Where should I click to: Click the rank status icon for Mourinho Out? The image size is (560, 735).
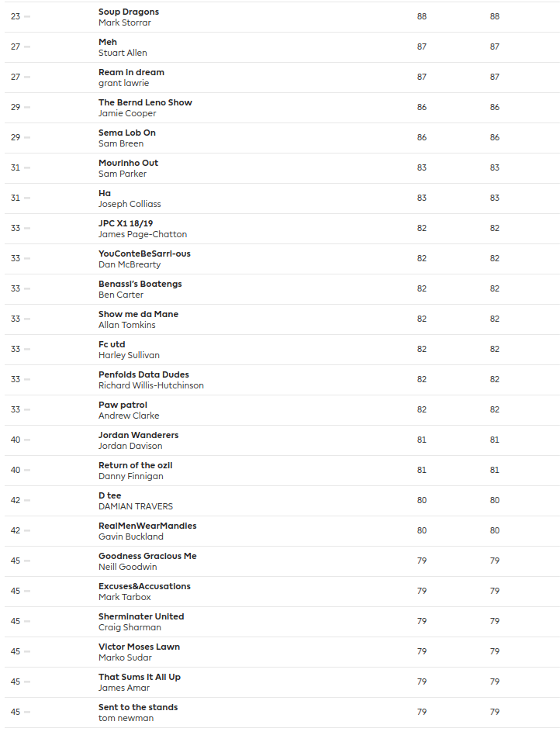pyautogui.click(x=27, y=167)
